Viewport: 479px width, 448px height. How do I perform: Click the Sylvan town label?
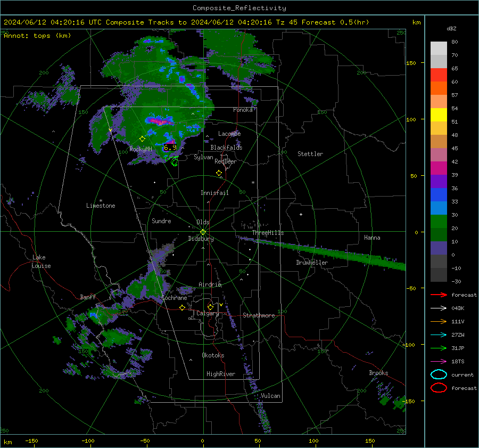click(x=203, y=157)
